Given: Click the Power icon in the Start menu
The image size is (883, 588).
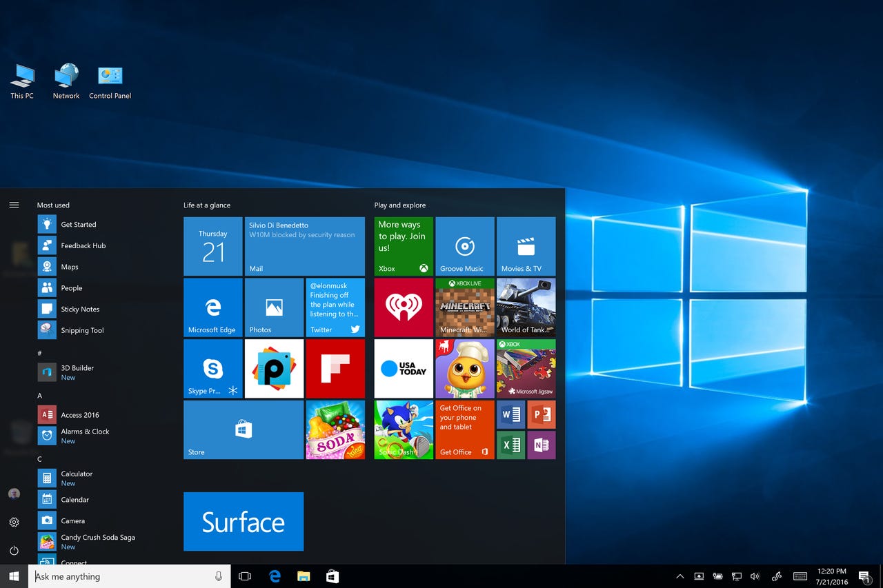Looking at the screenshot, I should coord(14,550).
